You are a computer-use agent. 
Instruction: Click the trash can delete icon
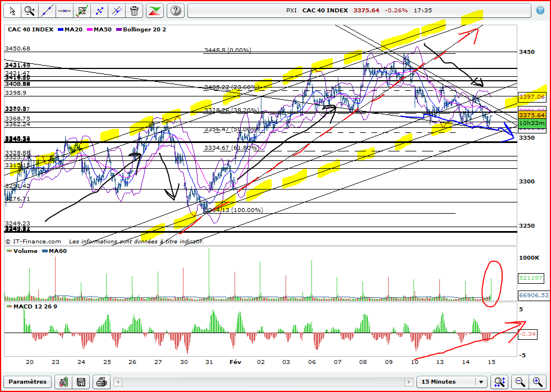tap(135, 10)
